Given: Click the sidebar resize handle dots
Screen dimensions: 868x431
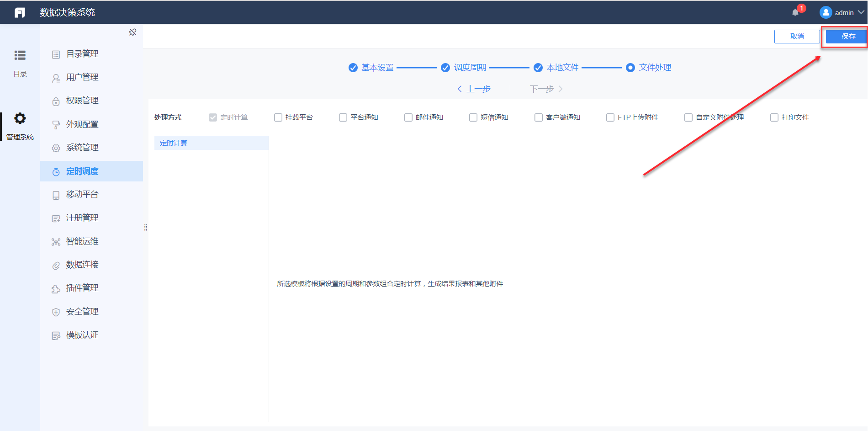Looking at the screenshot, I should (146, 228).
